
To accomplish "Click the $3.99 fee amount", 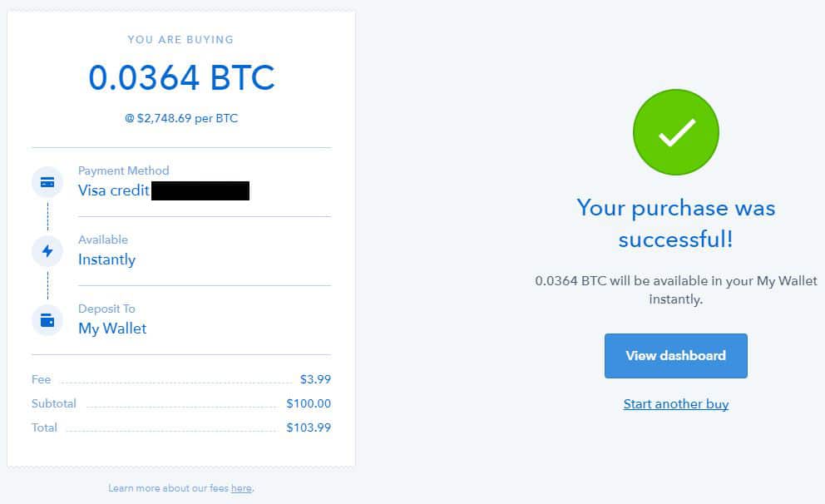I will tap(315, 379).
